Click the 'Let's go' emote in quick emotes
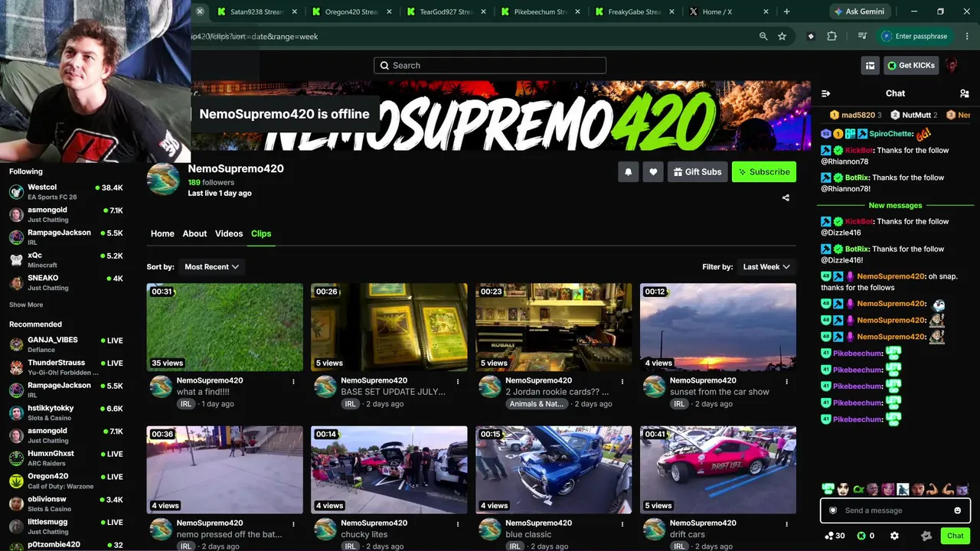 [828, 489]
